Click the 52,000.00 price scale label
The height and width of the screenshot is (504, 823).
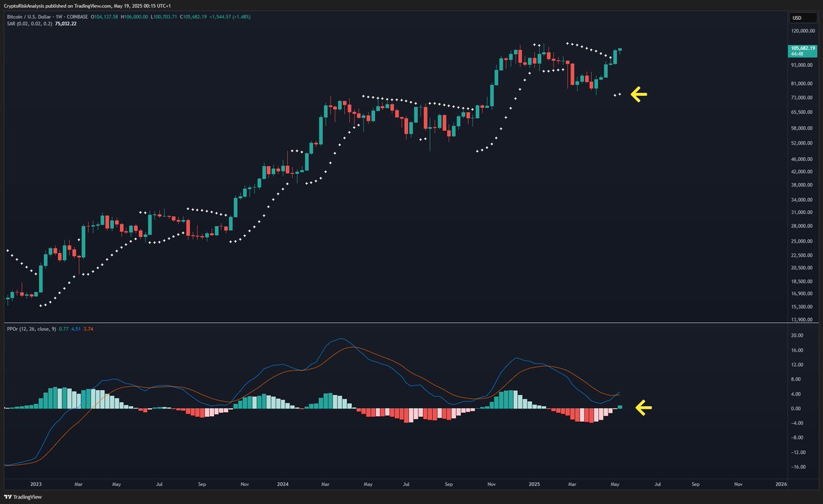tap(803, 143)
